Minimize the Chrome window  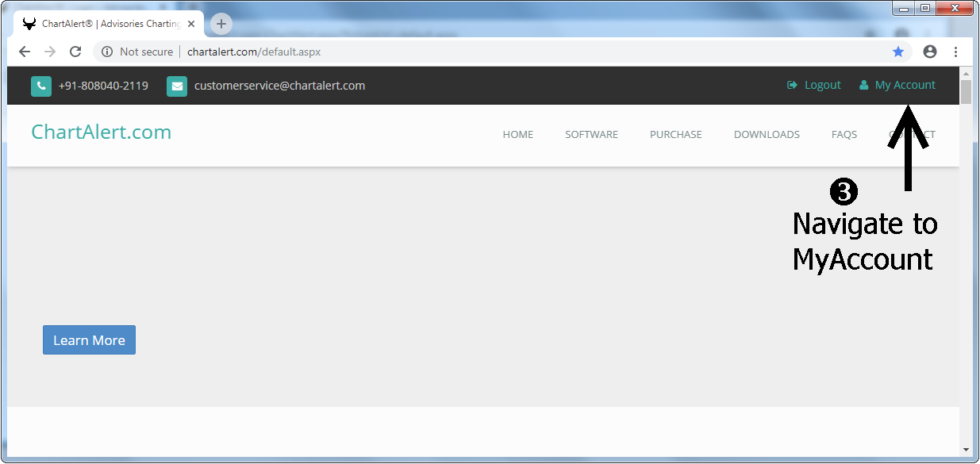tap(904, 8)
